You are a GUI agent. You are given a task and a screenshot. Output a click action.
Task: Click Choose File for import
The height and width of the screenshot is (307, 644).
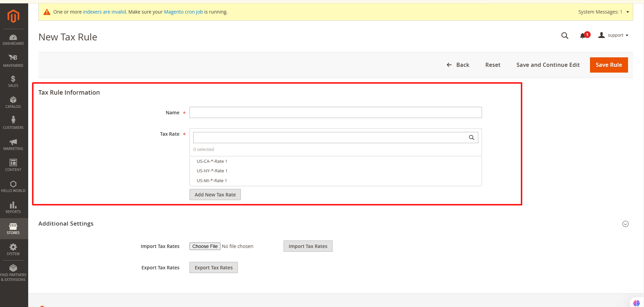(x=205, y=246)
